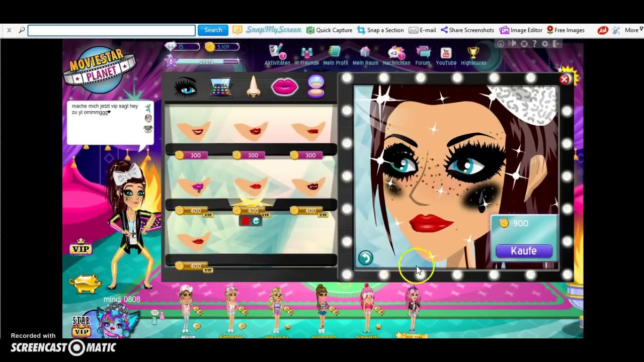This screenshot has width=644, height=362.
Task: Click the VIP crown badge
Action: tap(80, 247)
